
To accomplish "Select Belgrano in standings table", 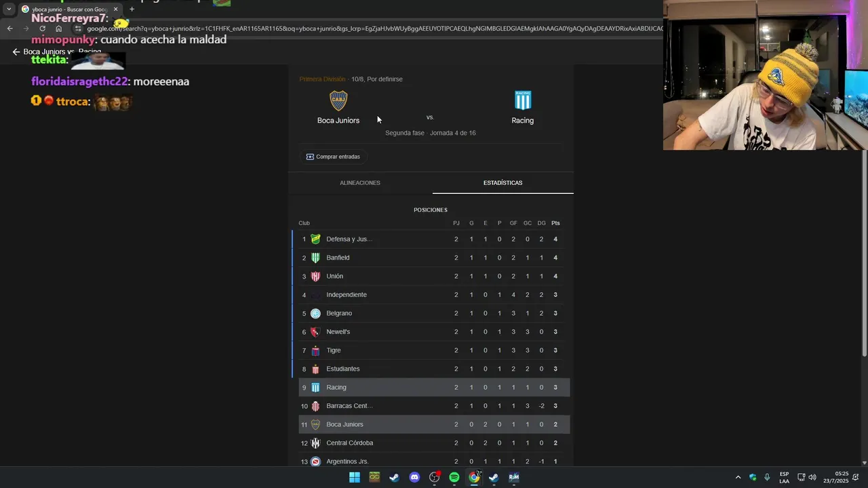I will tap(431, 313).
